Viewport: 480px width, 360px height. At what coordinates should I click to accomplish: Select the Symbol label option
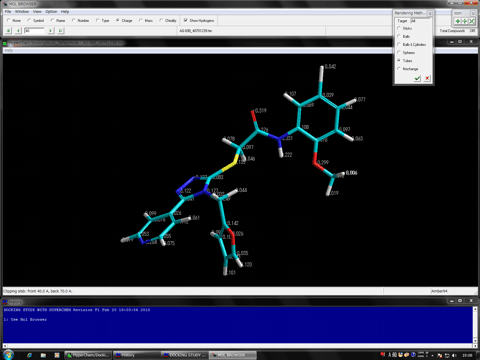tap(36, 21)
